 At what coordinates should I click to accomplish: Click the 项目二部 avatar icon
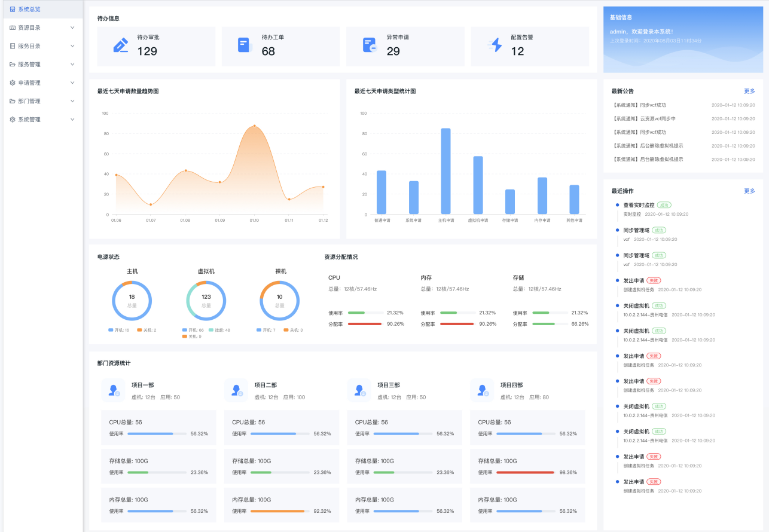click(x=236, y=390)
